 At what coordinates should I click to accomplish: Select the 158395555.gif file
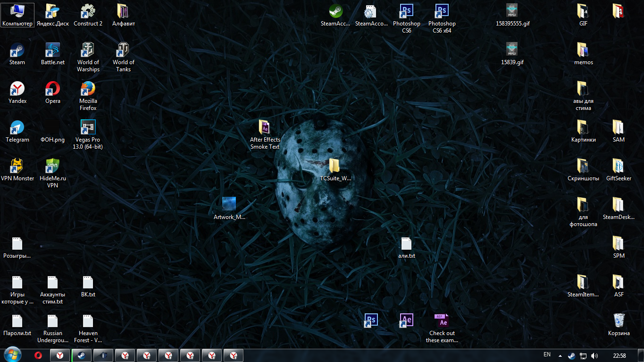pos(512,15)
